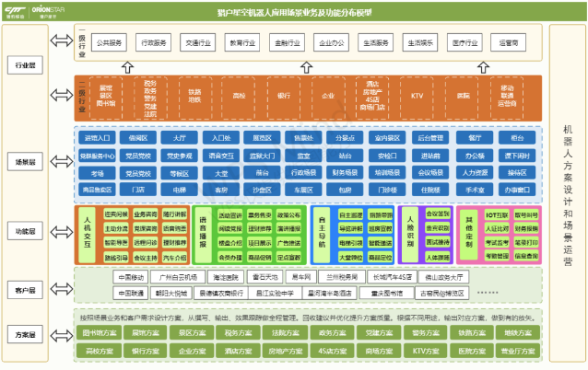The height and width of the screenshot is (370, 588).
Task: Click the 中国联通 customer box
Action: (131, 294)
